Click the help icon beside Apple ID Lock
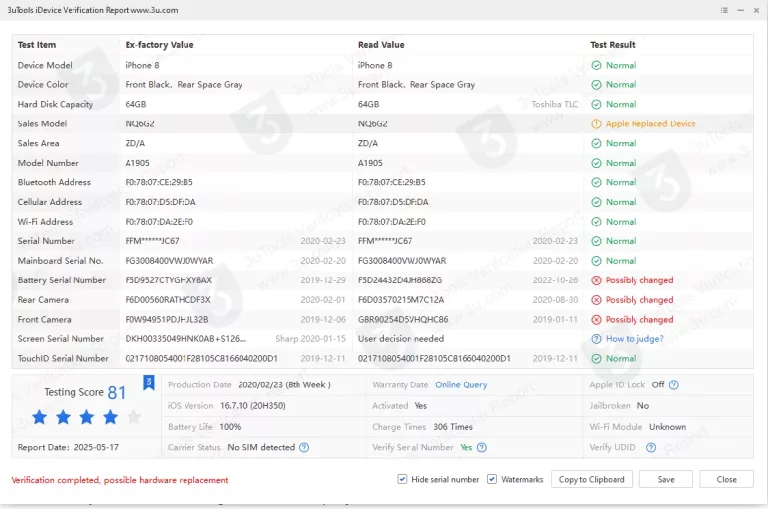768x509 pixels. coord(674,385)
